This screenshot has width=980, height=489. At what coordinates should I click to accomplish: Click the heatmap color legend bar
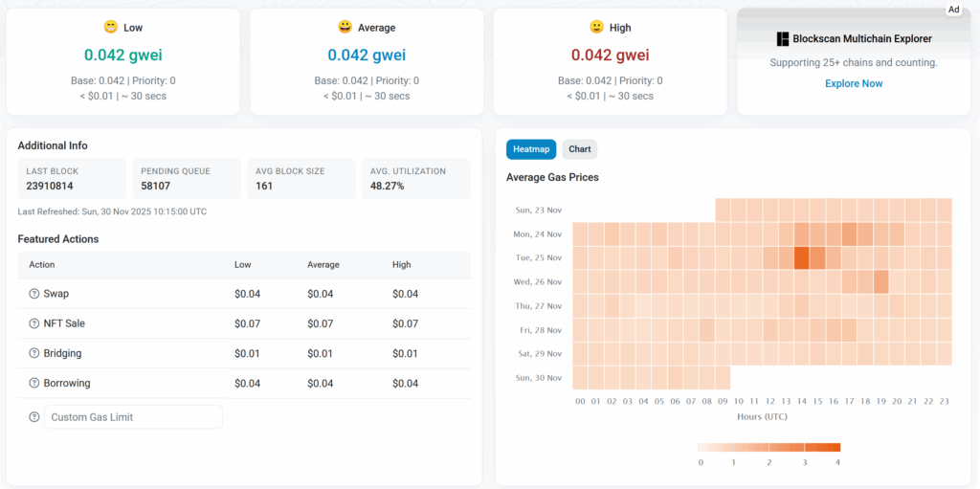coord(769,447)
